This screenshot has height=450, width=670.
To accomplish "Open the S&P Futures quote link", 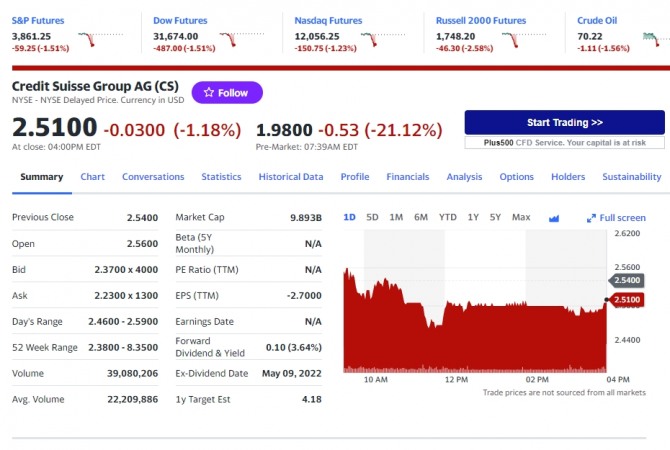I will (x=37, y=20).
